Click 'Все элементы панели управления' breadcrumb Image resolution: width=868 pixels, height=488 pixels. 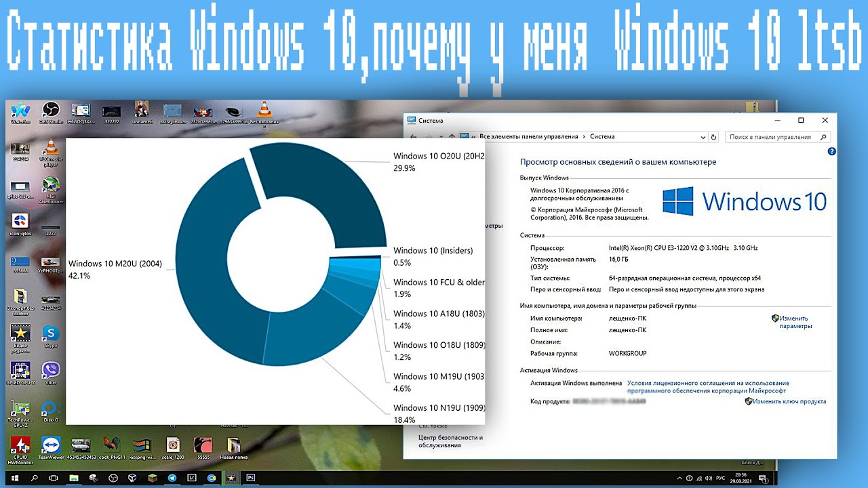point(529,137)
